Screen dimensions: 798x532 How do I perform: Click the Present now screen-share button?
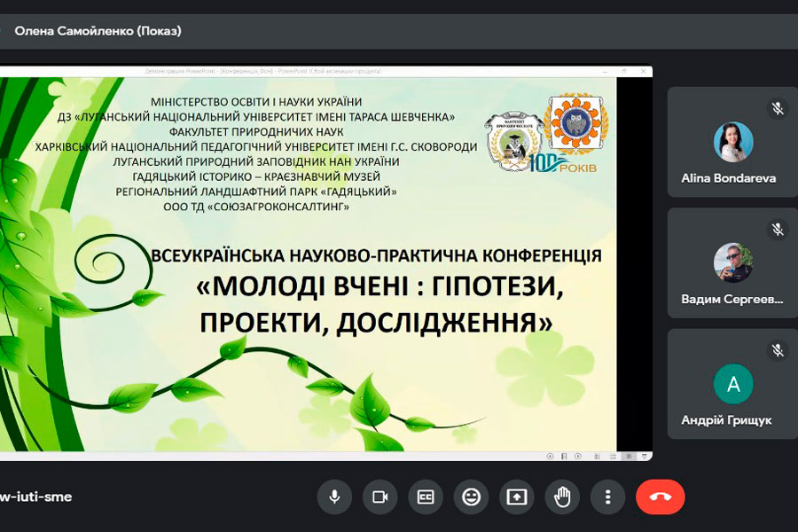click(x=517, y=497)
